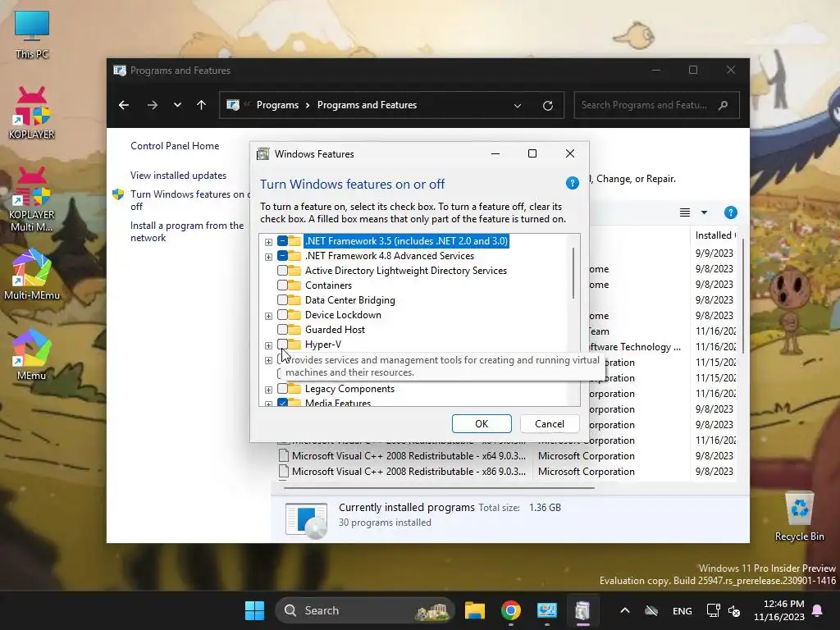Click the Programs breadcrumb in the address bar

277,105
